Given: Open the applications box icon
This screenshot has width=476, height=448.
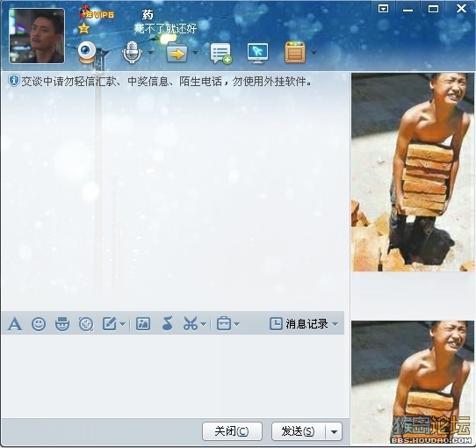Looking at the screenshot, I should pos(295,53).
